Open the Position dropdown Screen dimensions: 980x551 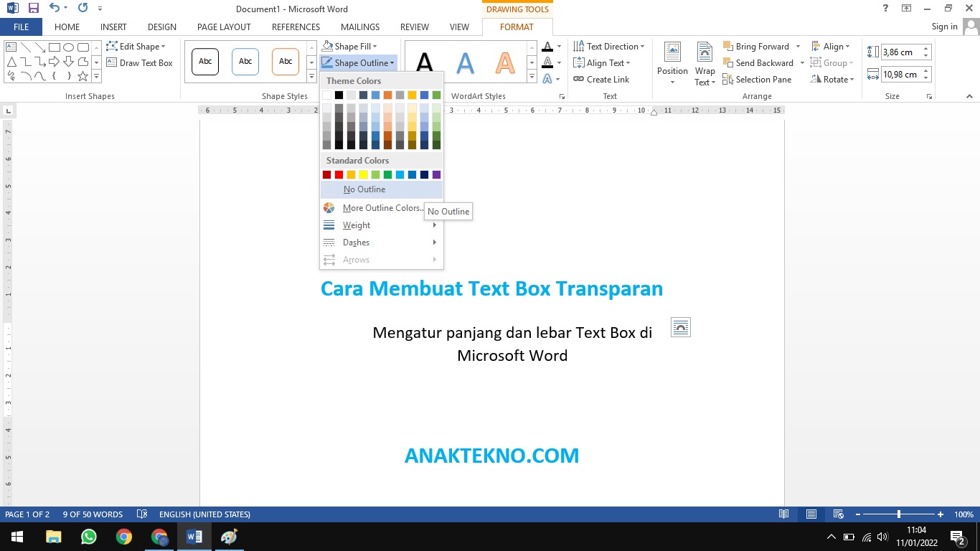coord(672,65)
